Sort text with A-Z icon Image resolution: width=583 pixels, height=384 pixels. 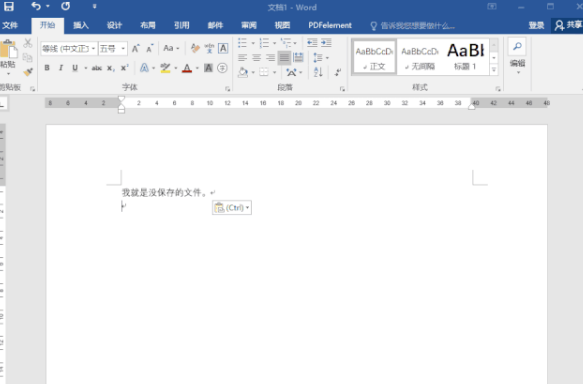coord(318,72)
